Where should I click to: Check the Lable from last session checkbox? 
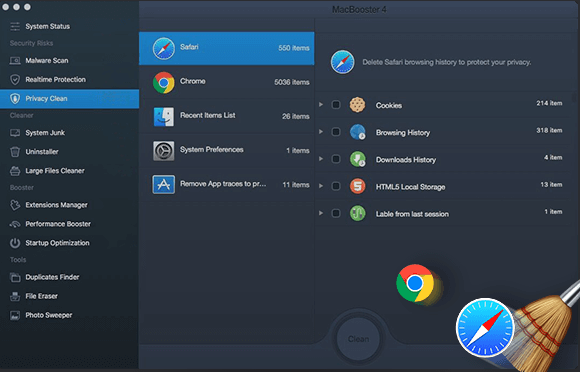[336, 213]
